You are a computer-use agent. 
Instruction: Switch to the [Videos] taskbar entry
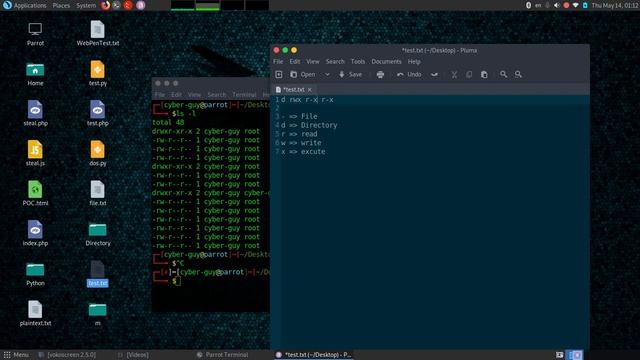click(133, 355)
